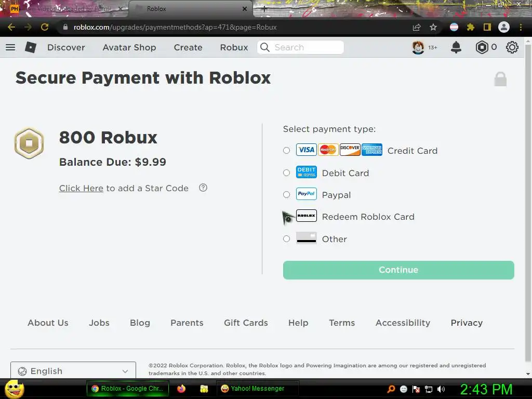Click the magnifier icon in search box
This screenshot has width=532, height=399.
[265, 47]
